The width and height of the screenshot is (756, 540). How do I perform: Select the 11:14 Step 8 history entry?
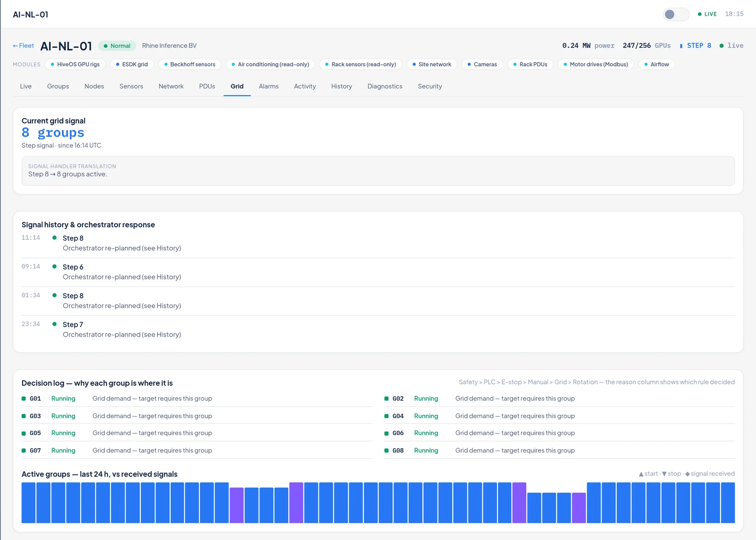(x=378, y=243)
